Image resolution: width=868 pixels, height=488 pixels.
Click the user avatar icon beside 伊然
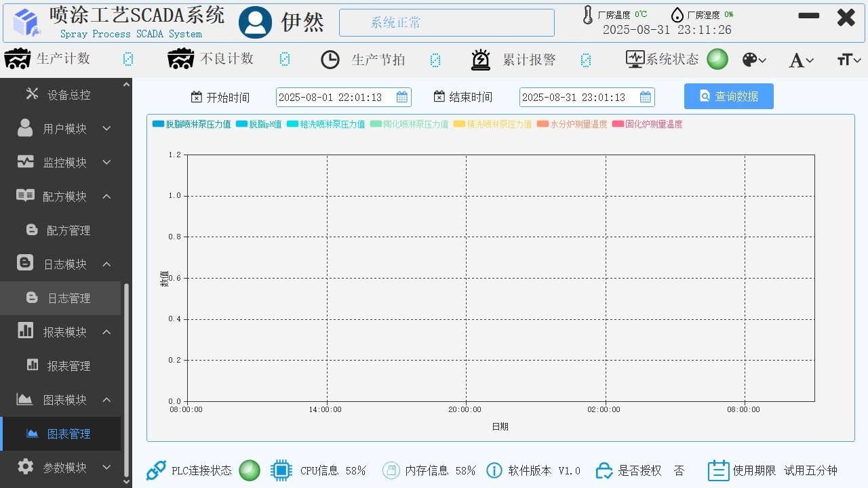[x=255, y=22]
